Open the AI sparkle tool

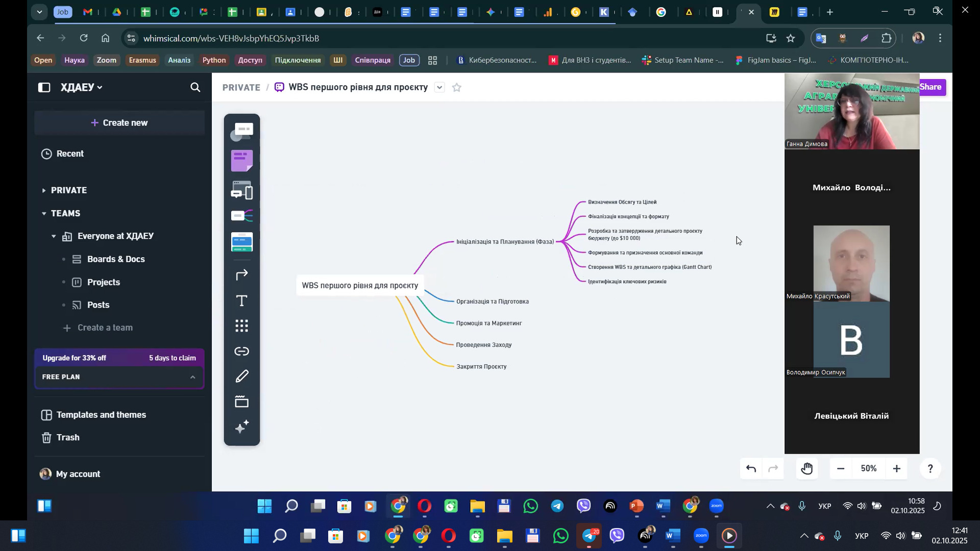242,427
